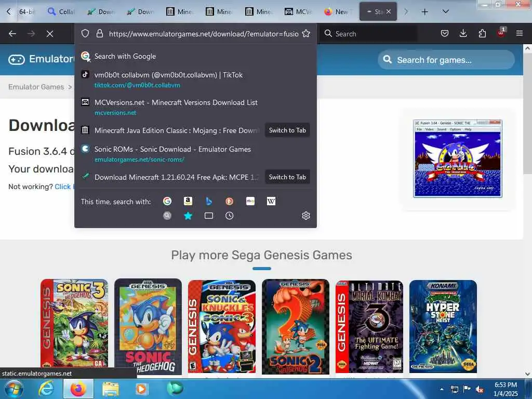This screenshot has width=532, height=399.
Task: Open the Firefox hamburger menu
Action: click(520, 33)
